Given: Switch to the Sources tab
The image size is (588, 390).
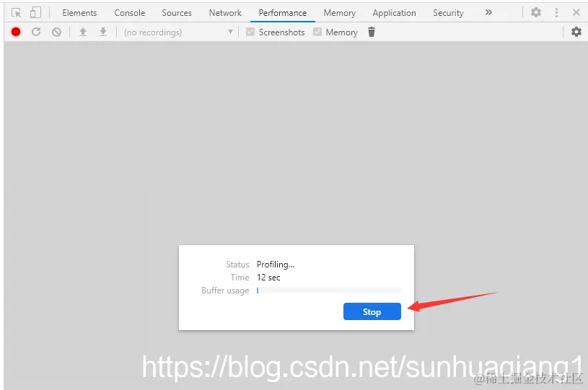Looking at the screenshot, I should pos(177,13).
